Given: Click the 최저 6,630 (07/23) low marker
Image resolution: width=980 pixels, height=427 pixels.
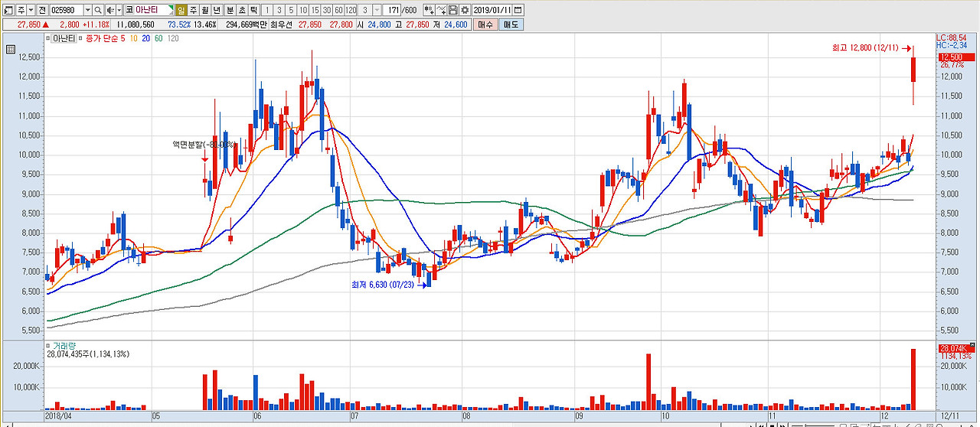Looking at the screenshot, I should 384,284.
